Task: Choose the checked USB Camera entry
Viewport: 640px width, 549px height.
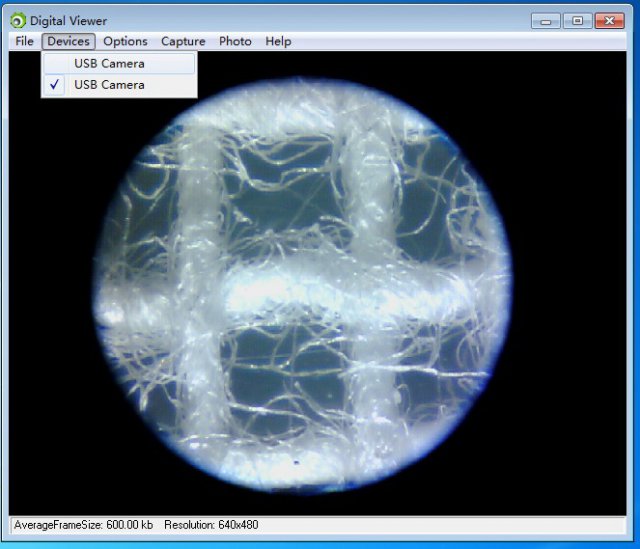Action: (x=119, y=85)
